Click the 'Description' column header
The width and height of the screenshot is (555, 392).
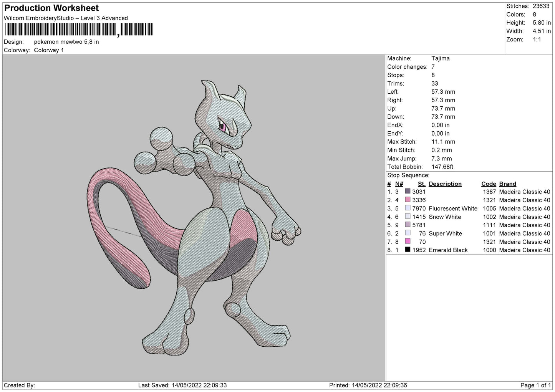click(x=445, y=184)
